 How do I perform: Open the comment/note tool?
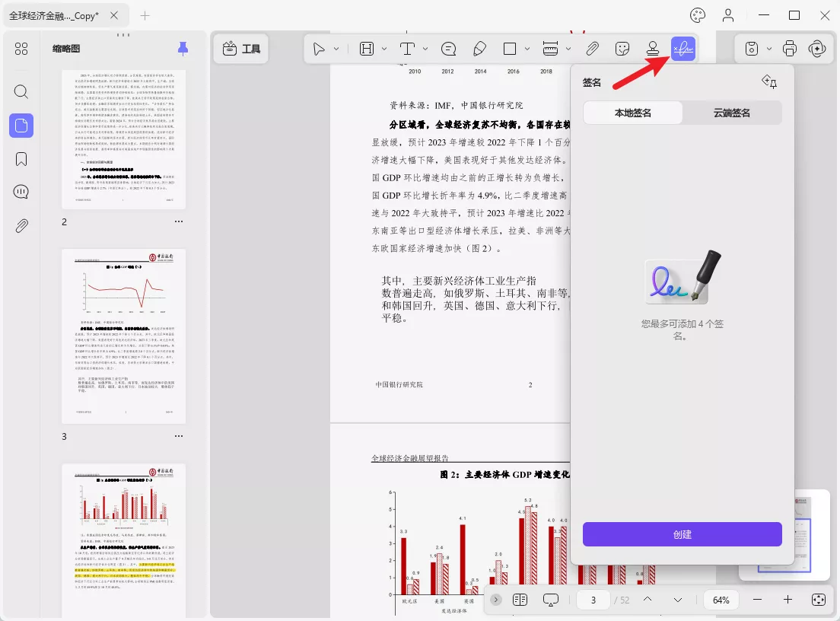pos(448,48)
